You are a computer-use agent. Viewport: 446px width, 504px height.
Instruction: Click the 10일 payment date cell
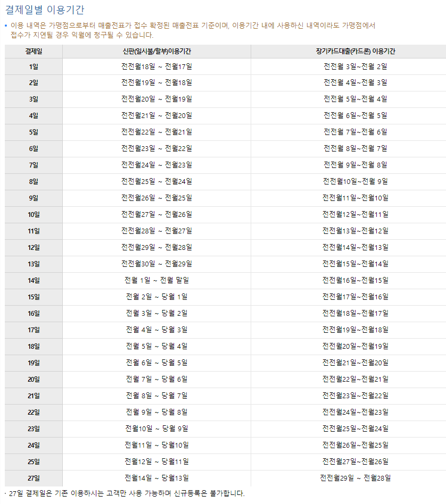click(34, 215)
